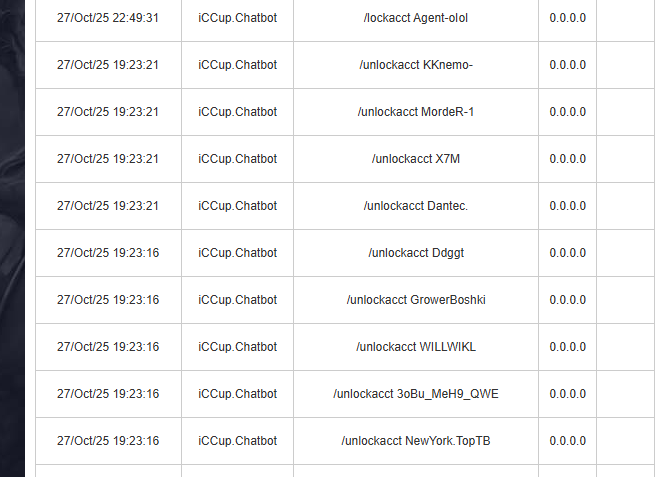Viewport: 665px width, 477px height.
Task: Select the timestamp in the Ddggt row
Action: pos(107,253)
